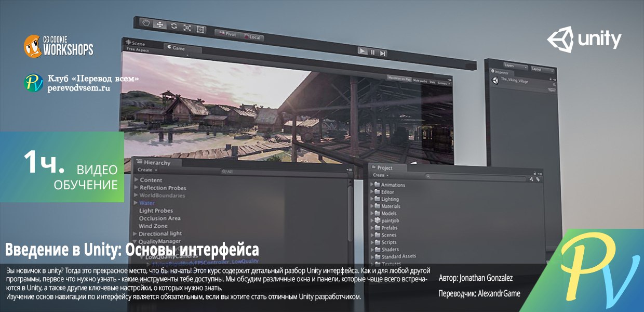This screenshot has width=644, height=312.
Task: Click the Editor folder icon
Action: click(x=377, y=192)
